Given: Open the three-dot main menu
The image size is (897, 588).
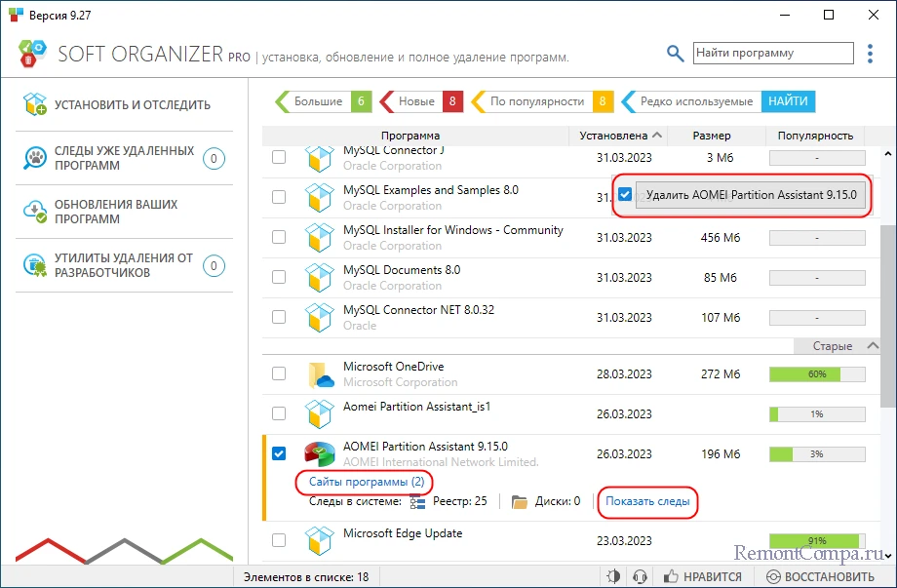Looking at the screenshot, I should [870, 54].
